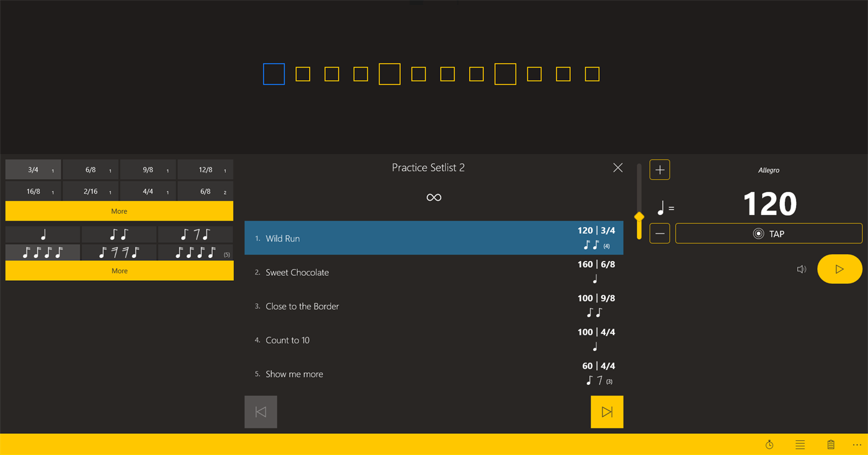Expand More beat patterns
Screen dimensions: 868x455
tap(119, 270)
